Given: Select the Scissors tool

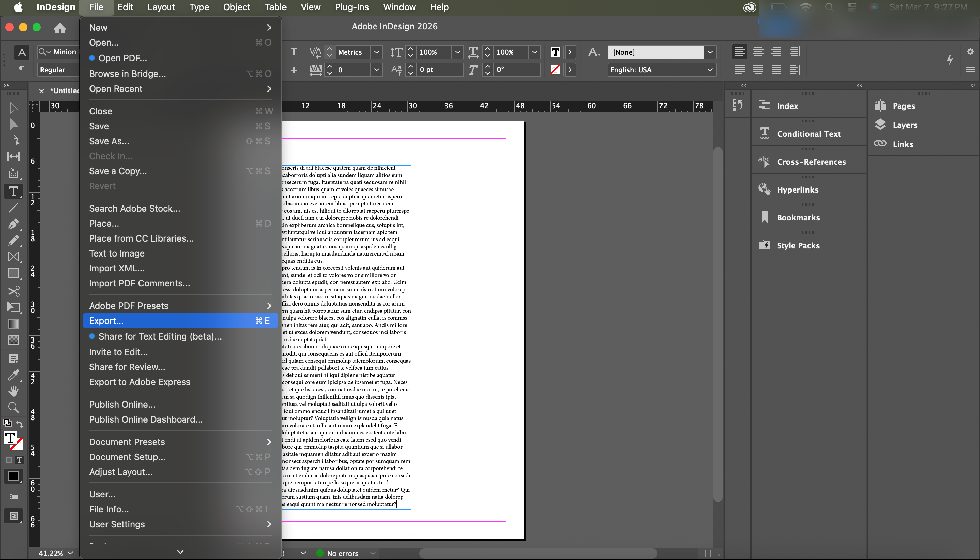Looking at the screenshot, I should pyautogui.click(x=14, y=291).
